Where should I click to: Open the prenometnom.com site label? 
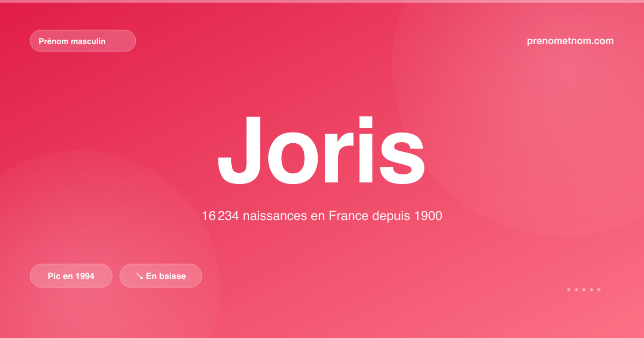tap(570, 41)
